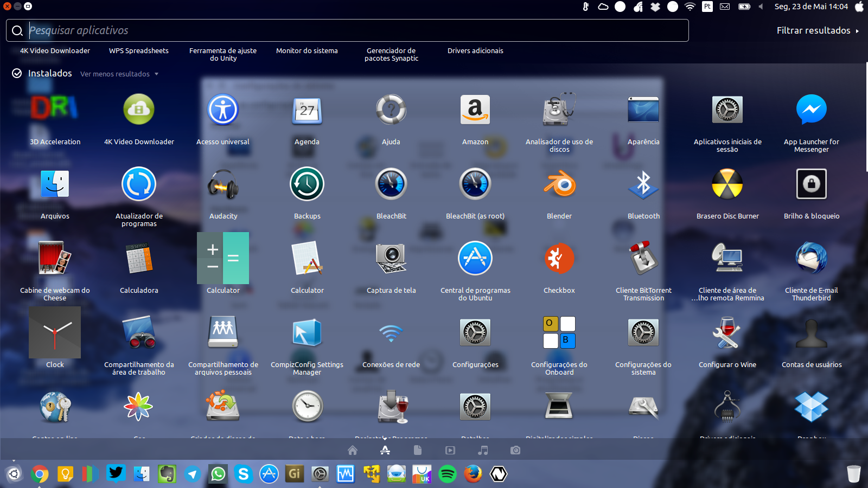
Task: Open Analisador de uso de discos
Action: pyautogui.click(x=559, y=110)
